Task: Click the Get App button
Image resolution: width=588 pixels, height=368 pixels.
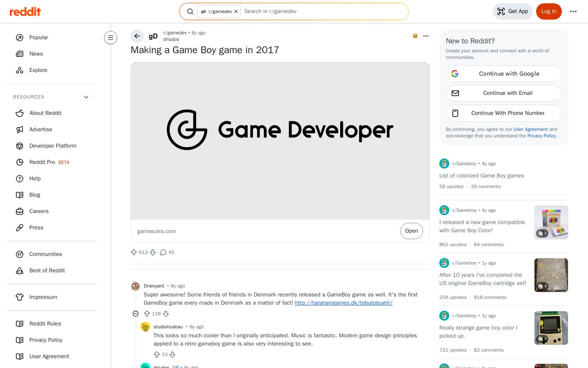Action: click(513, 11)
